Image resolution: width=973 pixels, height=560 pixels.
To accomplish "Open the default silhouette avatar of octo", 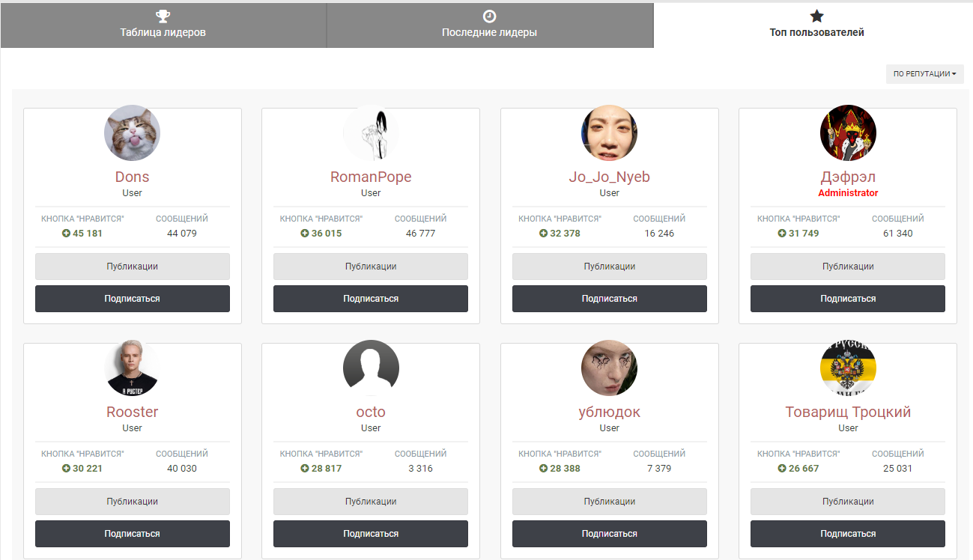I will point(371,368).
